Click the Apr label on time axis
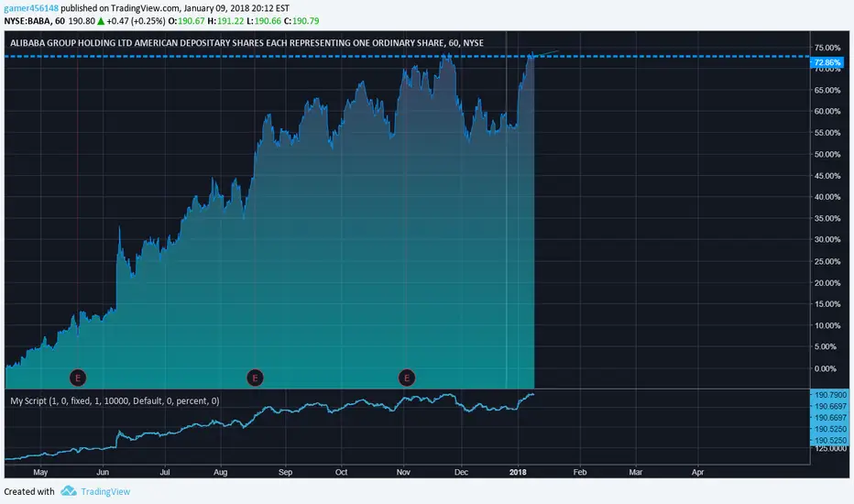Screen dimensions: 854x504 pyautogui.click(x=697, y=472)
